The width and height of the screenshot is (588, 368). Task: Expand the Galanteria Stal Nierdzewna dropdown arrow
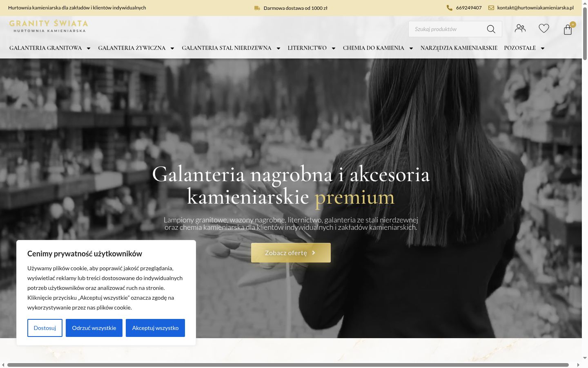click(x=278, y=48)
